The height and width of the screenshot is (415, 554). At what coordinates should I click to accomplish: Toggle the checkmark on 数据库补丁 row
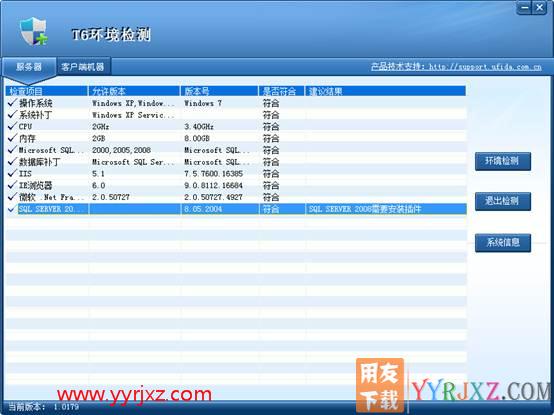pyautogui.click(x=12, y=161)
